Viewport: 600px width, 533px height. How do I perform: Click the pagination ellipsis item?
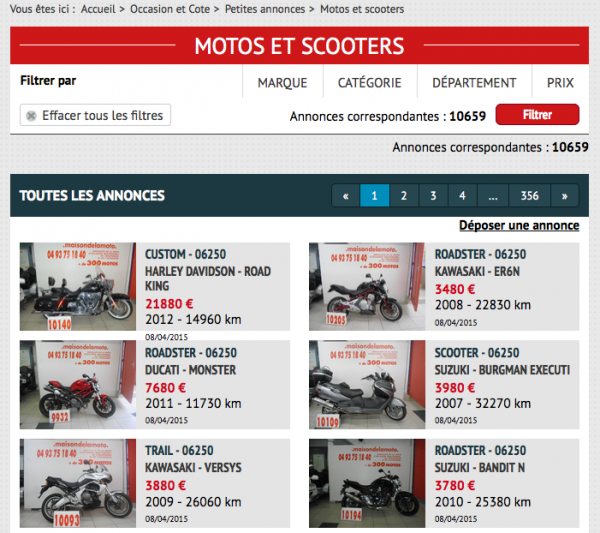coord(493,196)
